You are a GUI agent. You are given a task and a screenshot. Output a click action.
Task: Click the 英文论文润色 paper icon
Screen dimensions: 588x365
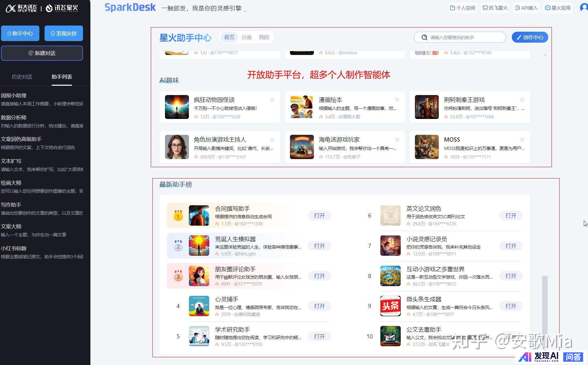(x=390, y=215)
